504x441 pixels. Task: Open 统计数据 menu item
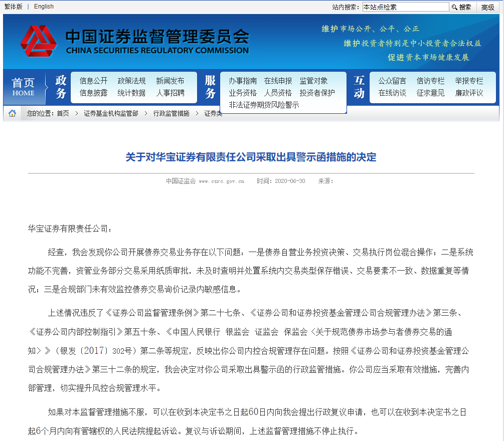point(131,93)
